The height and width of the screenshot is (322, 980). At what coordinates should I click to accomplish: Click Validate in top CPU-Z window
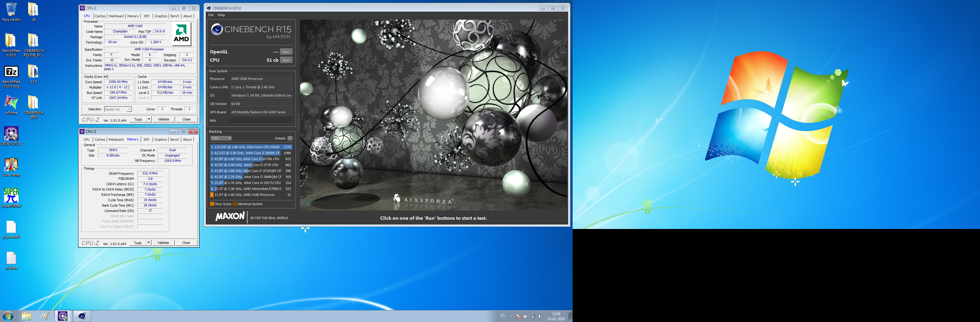[x=164, y=119]
